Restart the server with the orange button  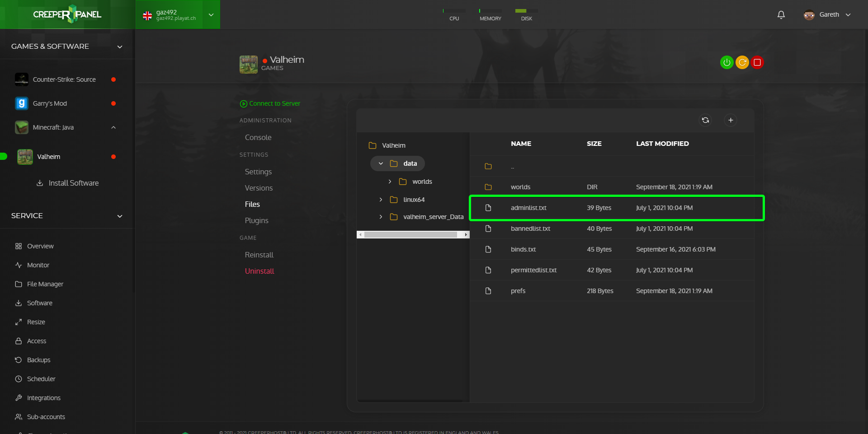pos(742,62)
